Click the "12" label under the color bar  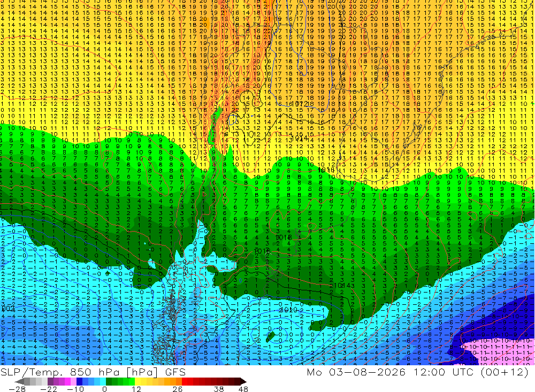click(136, 389)
